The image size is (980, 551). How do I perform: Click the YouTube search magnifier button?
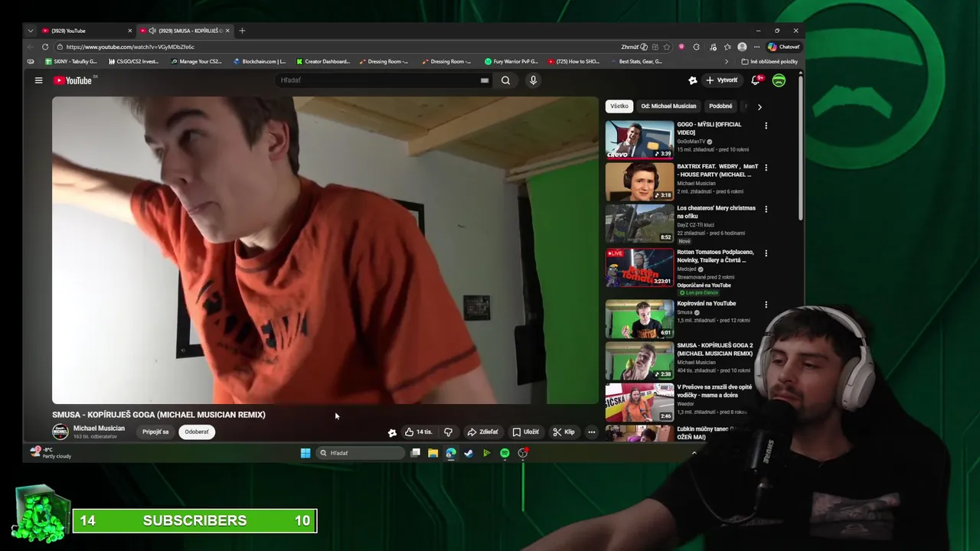pos(505,80)
